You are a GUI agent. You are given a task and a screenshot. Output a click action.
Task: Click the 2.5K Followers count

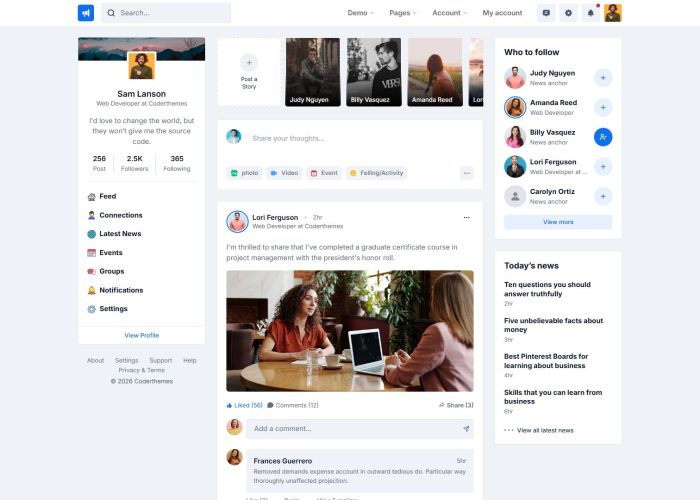[x=134, y=163]
